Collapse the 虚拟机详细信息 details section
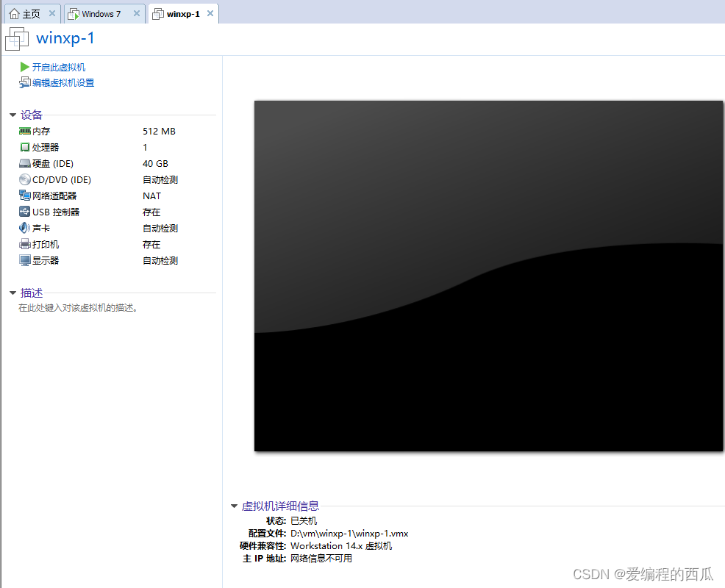The height and width of the screenshot is (588, 725). tap(235, 506)
